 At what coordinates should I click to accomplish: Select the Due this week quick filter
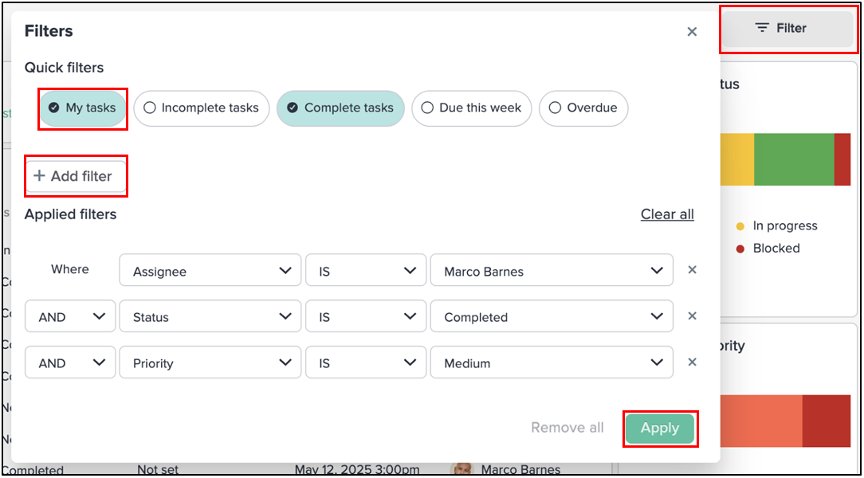pyautogui.click(x=472, y=108)
